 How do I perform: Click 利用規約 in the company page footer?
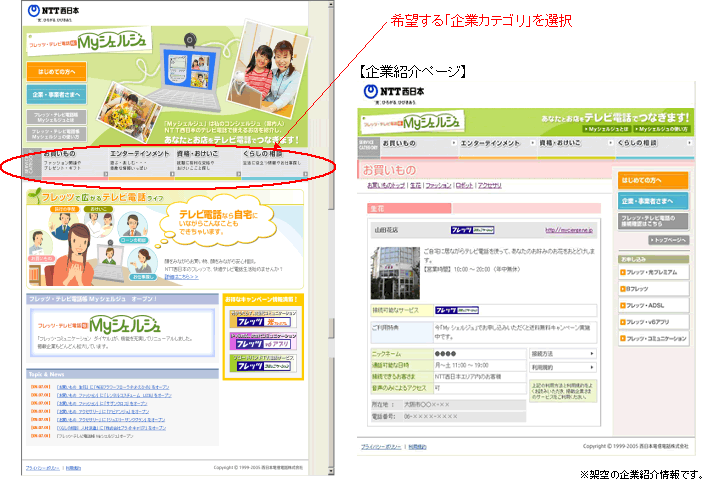[417, 447]
